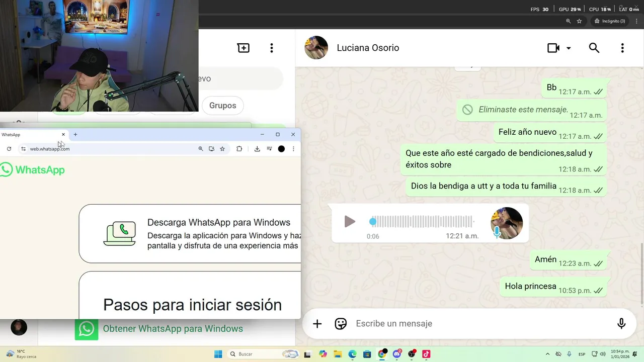Select the Hola princesa message
The height and width of the screenshot is (362, 644).
[x=553, y=287]
